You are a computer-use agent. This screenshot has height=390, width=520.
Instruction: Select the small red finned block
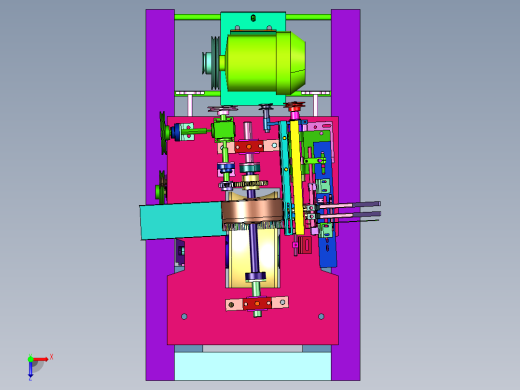coord(305,245)
